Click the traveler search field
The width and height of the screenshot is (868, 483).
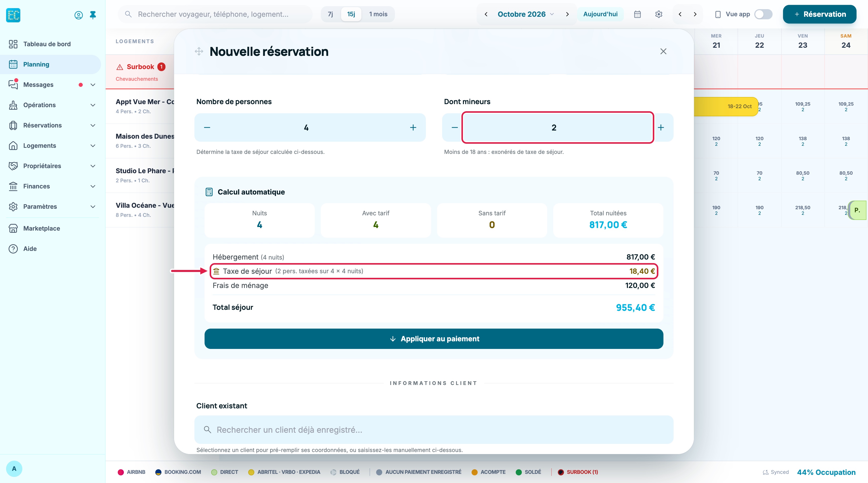click(215, 14)
